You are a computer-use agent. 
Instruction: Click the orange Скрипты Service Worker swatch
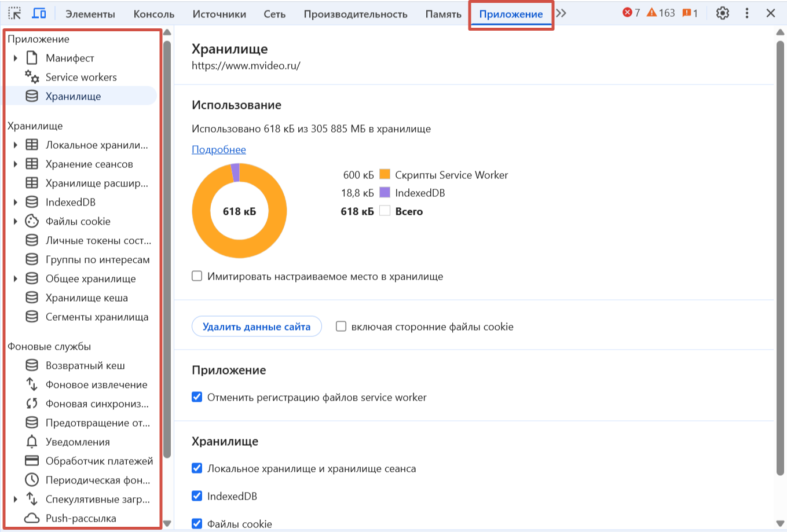pos(385,174)
